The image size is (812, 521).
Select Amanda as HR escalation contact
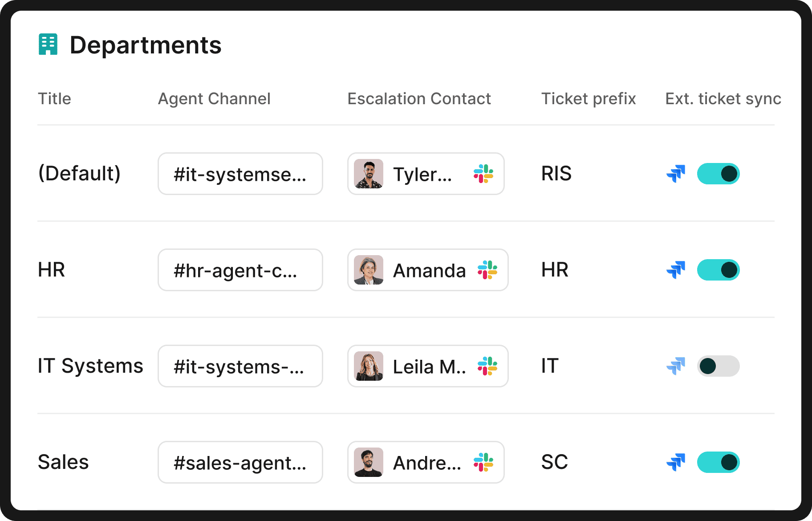pyautogui.click(x=427, y=270)
